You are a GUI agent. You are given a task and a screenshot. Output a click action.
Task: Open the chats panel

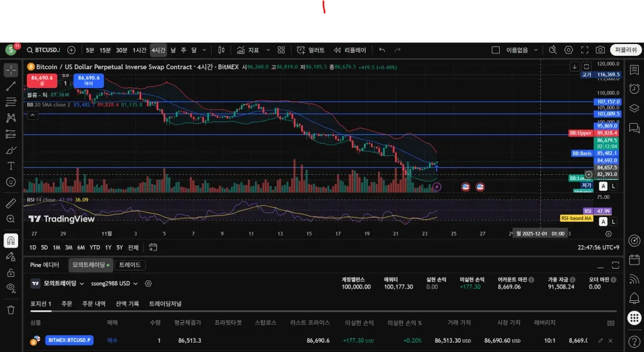(x=634, y=128)
